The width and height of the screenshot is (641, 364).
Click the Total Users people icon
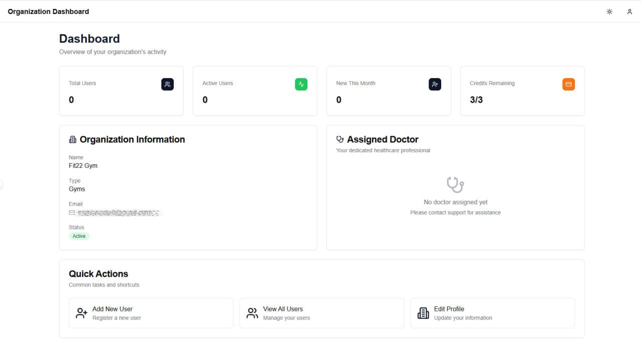tap(167, 84)
